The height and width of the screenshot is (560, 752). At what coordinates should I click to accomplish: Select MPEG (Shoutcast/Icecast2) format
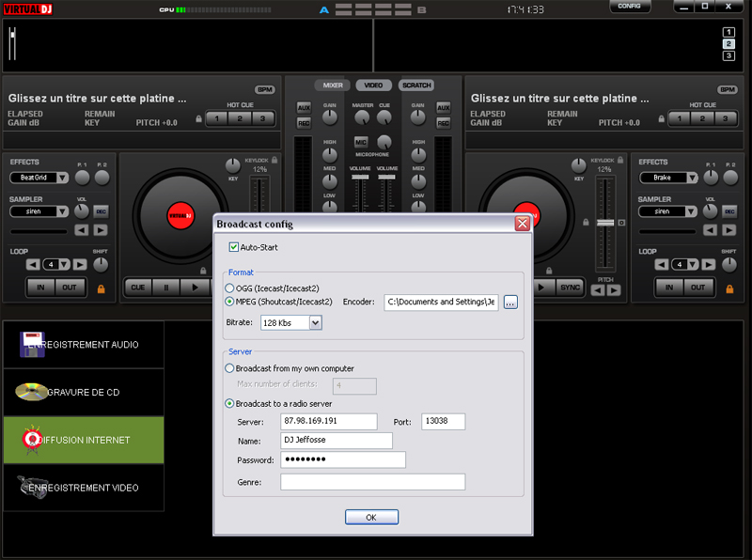click(229, 302)
